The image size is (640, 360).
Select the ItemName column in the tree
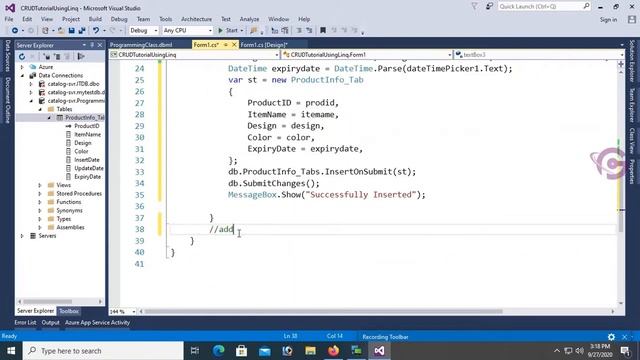pyautogui.click(x=87, y=134)
